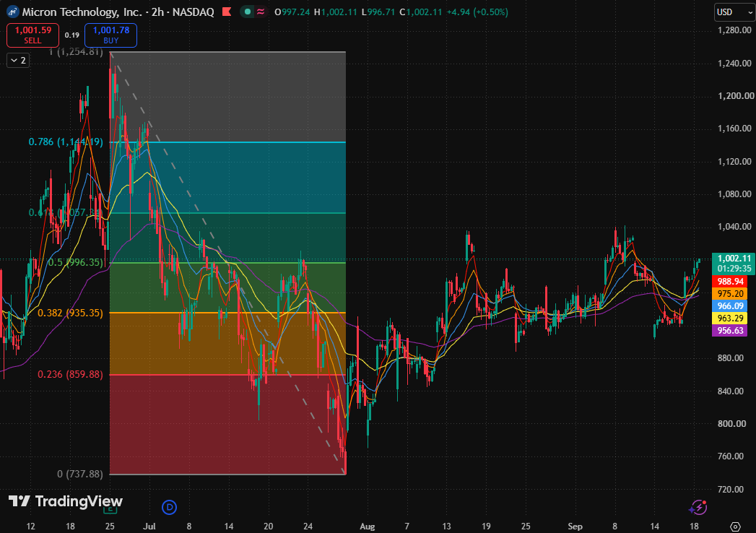Click the 25 date label under the earnings marker
Image resolution: width=756 pixels, height=533 pixels.
110,526
